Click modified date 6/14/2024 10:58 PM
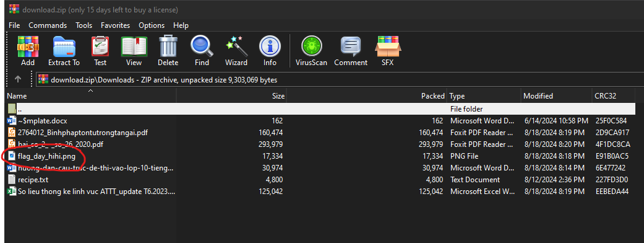 click(557, 121)
